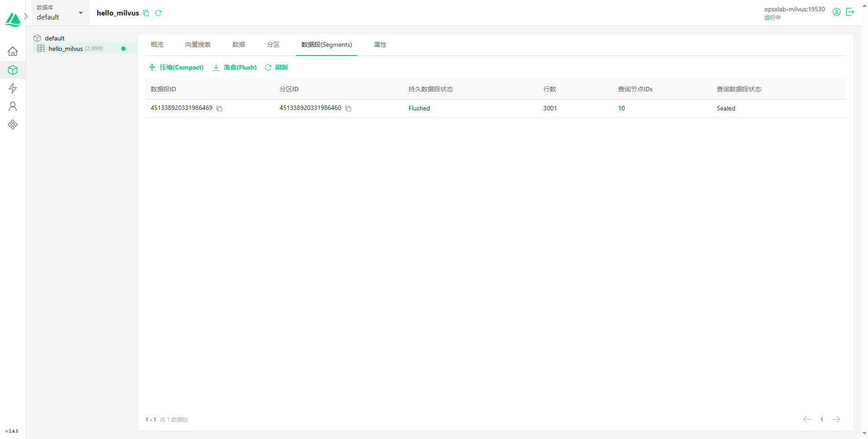The width and height of the screenshot is (868, 439).
Task: Open the user account icon
Action: [837, 12]
